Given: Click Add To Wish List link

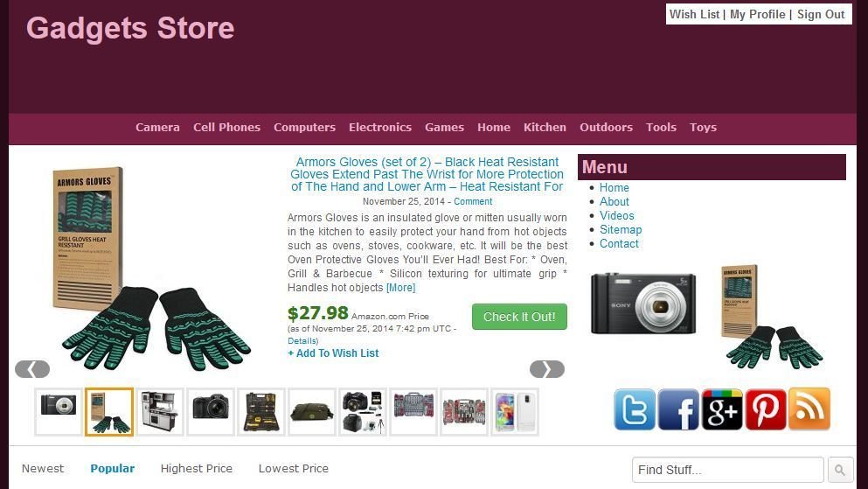Looking at the screenshot, I should pos(333,353).
